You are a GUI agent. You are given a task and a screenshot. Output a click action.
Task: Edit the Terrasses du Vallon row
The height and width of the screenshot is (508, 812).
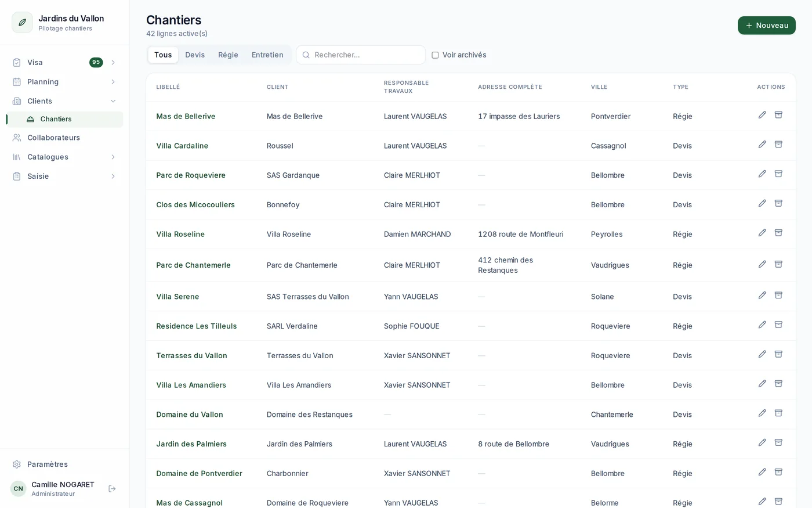click(762, 355)
